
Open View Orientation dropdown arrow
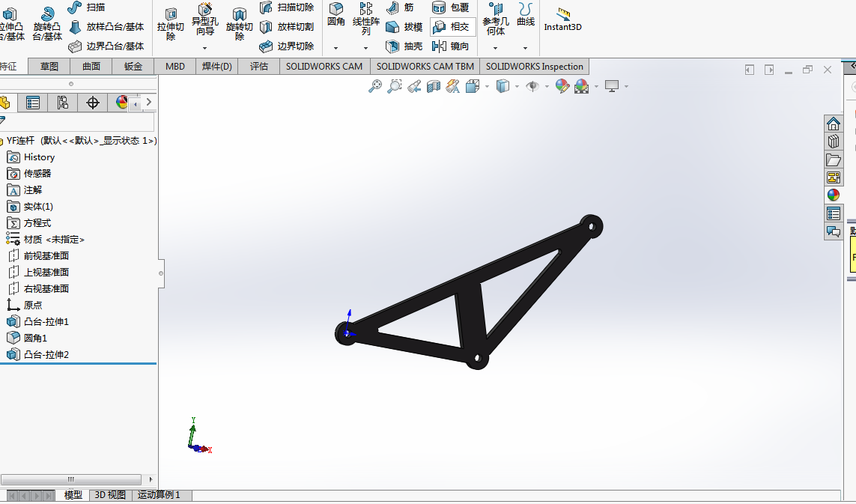coord(487,86)
